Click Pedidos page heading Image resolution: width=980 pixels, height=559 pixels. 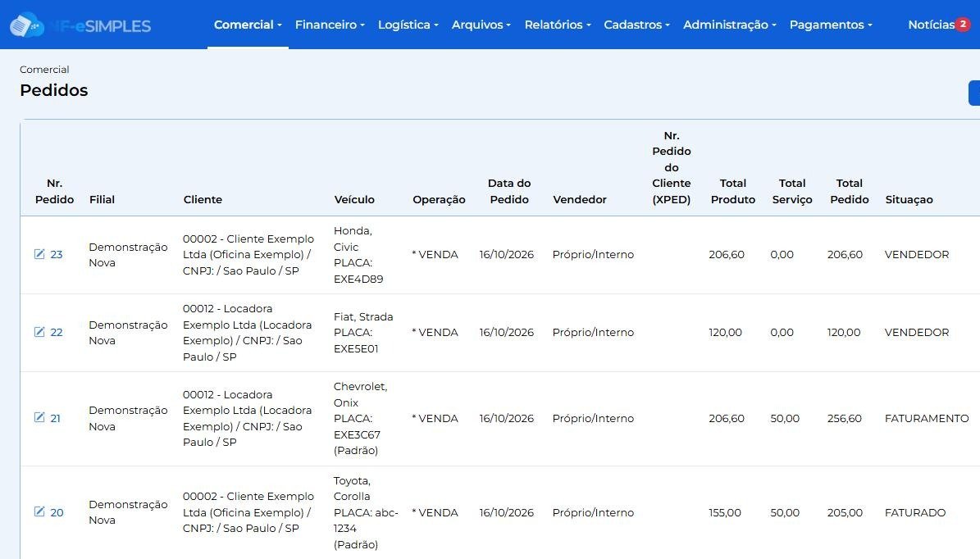(54, 90)
